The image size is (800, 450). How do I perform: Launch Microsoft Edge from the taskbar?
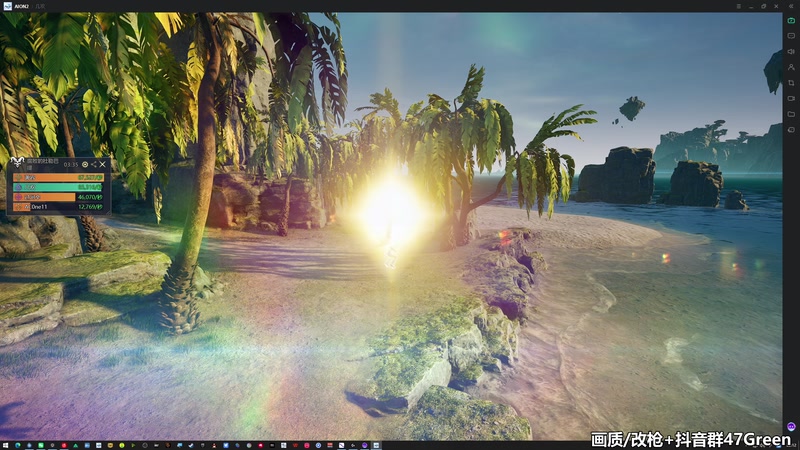click(17, 445)
